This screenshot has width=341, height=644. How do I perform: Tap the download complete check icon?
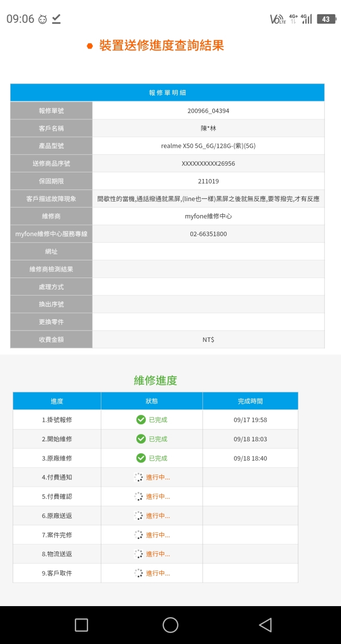click(x=56, y=19)
